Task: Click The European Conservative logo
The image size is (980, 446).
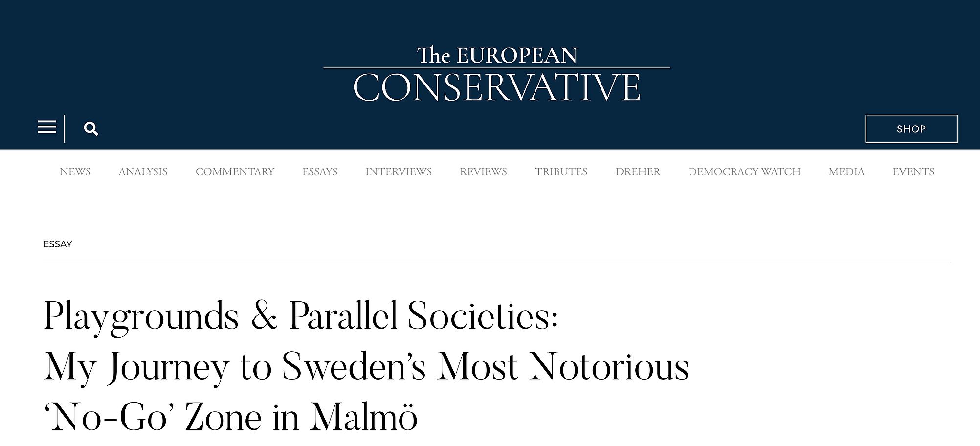Action: (497, 74)
